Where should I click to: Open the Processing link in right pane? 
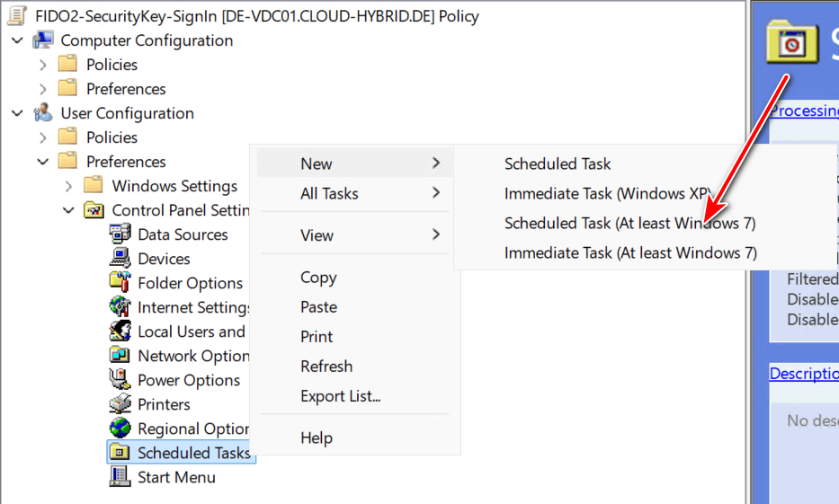804,111
